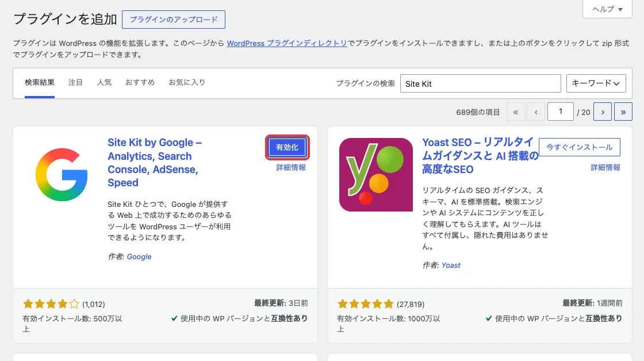Screen dimensions: 644x361
Task: Click the Yoast SEO plugin icon
Action: (376, 175)
